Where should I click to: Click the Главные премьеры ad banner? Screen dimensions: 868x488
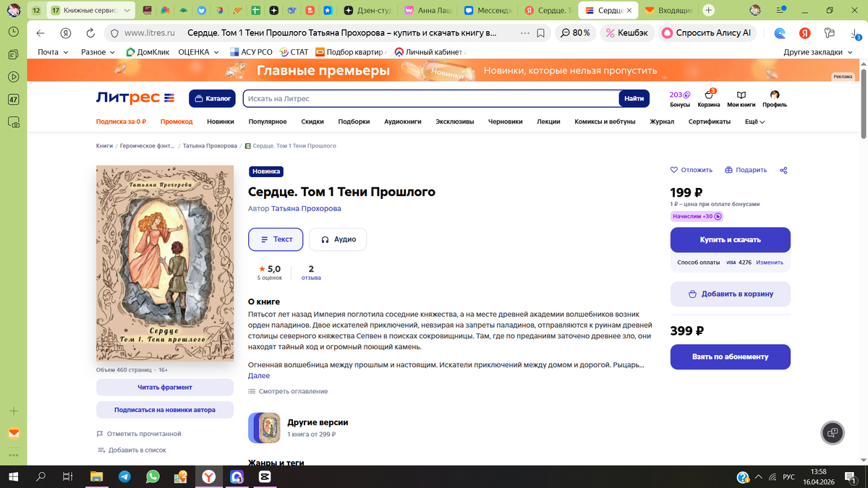click(x=441, y=71)
